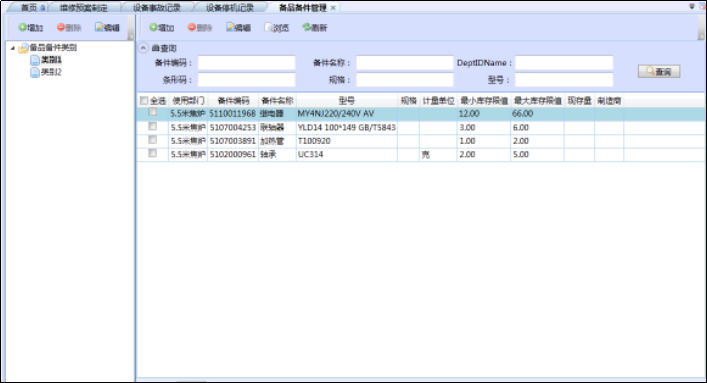The image size is (707, 383).
Task: Switch to the 设备事故记录 tab
Action: coord(157,8)
